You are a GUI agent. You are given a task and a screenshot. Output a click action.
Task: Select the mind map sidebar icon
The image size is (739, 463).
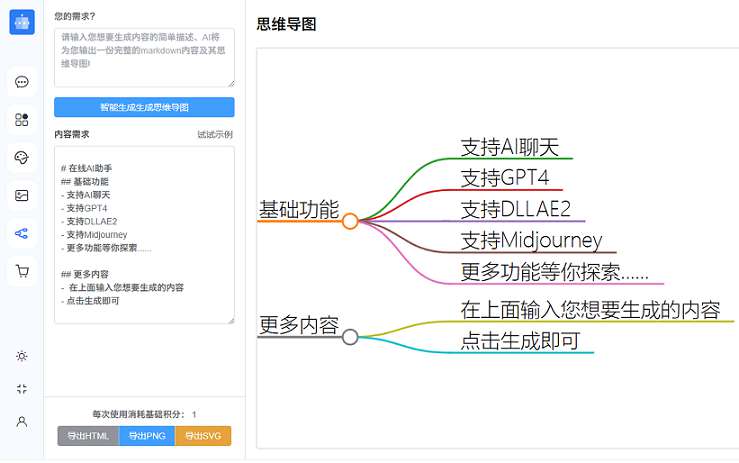[22, 233]
